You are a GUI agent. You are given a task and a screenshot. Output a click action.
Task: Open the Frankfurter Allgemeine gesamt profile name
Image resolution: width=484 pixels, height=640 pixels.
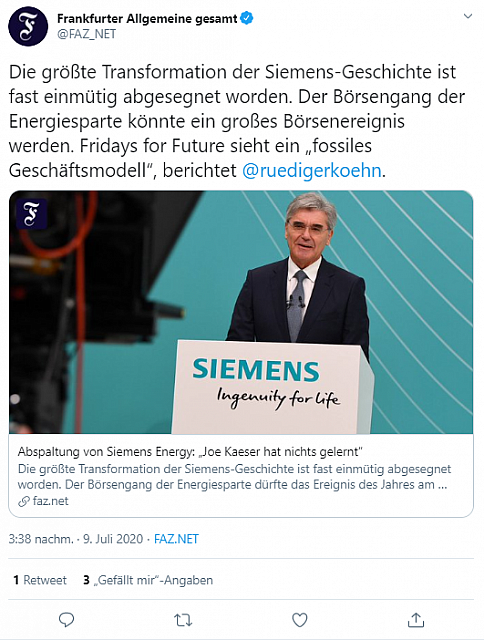pos(147,18)
